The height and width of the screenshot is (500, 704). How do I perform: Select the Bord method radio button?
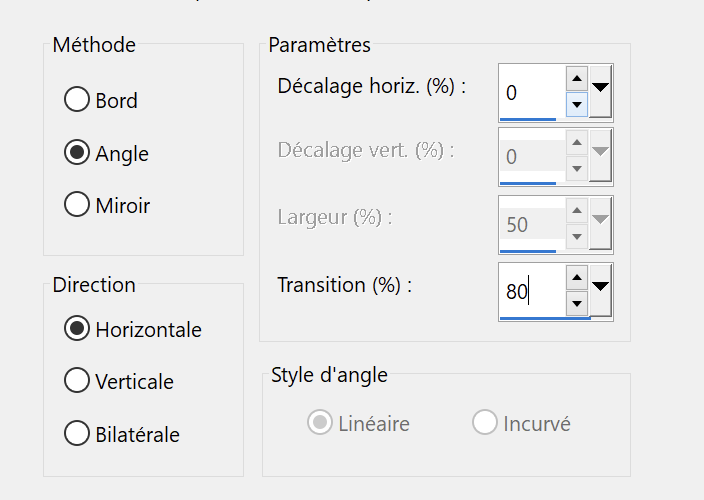[77, 100]
